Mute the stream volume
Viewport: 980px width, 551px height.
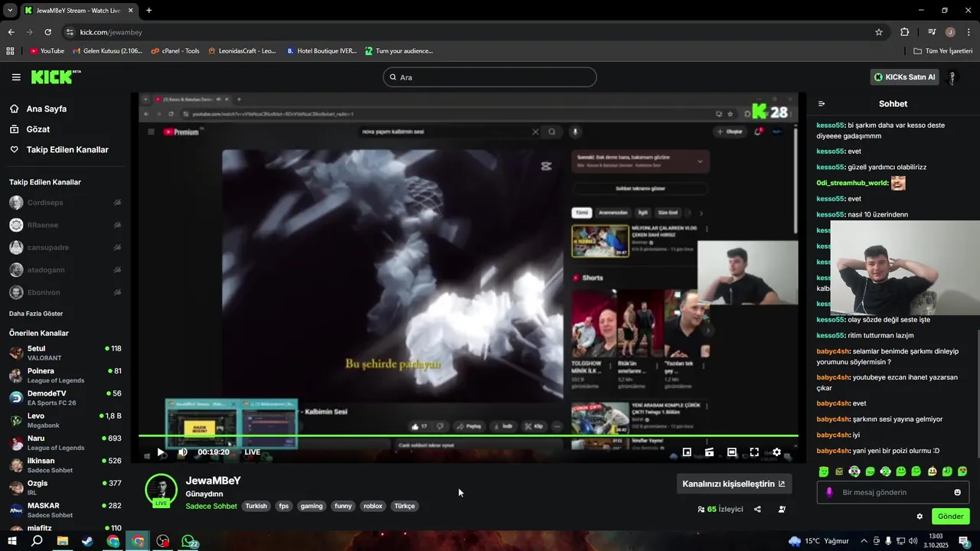(182, 452)
